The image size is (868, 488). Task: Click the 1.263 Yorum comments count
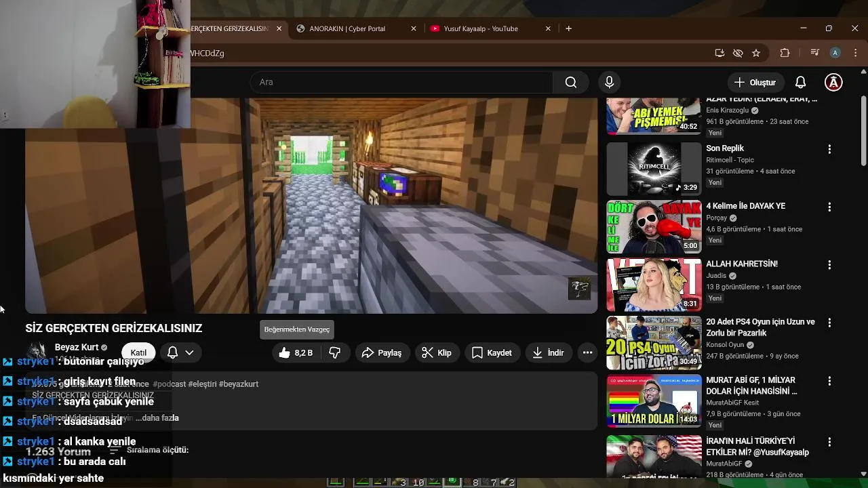click(58, 451)
